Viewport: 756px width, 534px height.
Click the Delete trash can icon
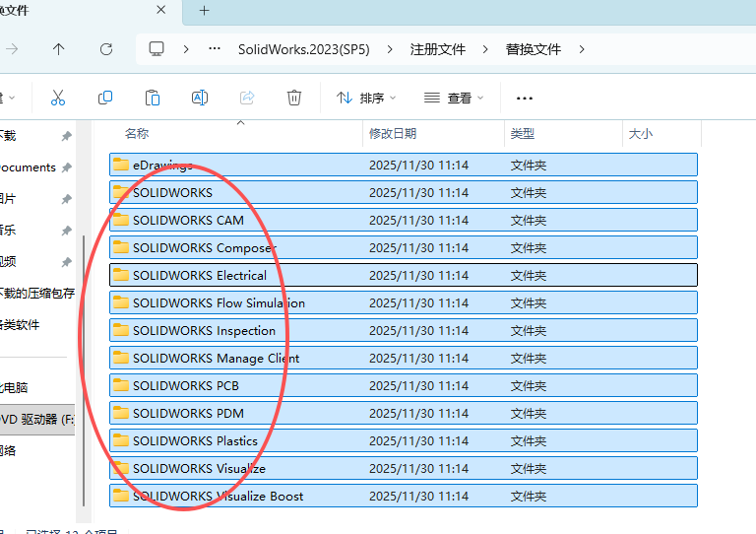tap(294, 98)
